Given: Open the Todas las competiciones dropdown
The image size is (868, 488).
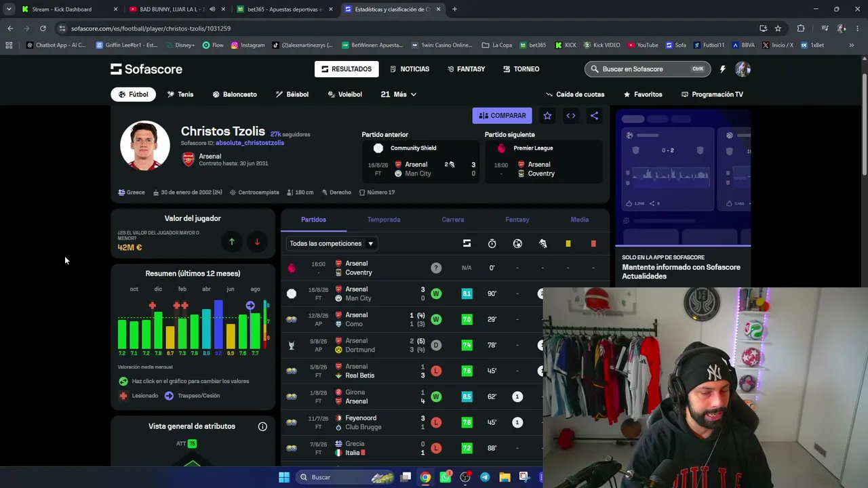Looking at the screenshot, I should (x=332, y=243).
